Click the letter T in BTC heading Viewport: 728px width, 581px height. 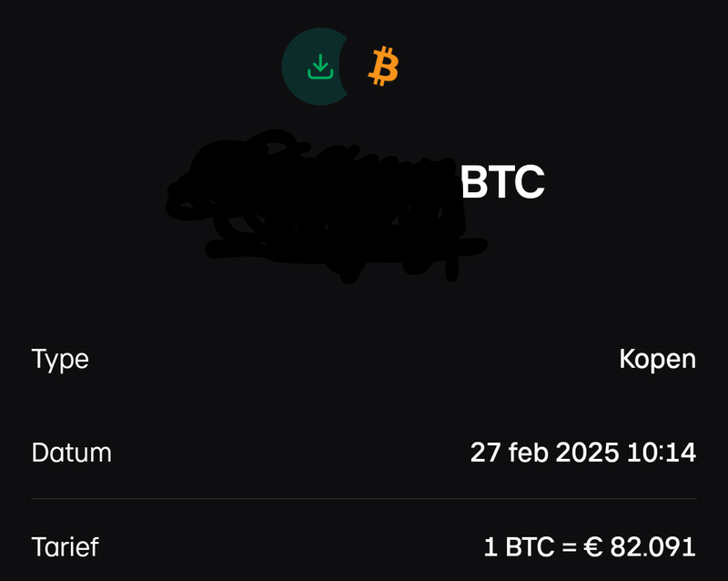(501, 182)
